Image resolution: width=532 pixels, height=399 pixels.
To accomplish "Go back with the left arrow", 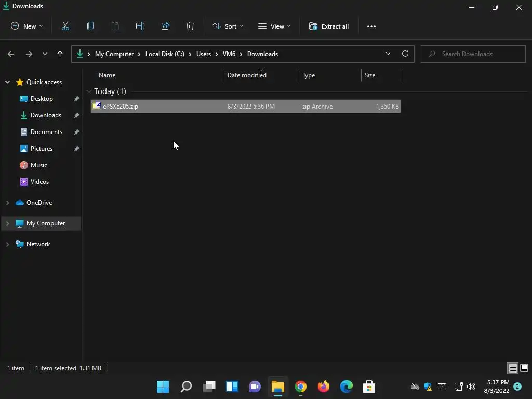I will tap(11, 54).
